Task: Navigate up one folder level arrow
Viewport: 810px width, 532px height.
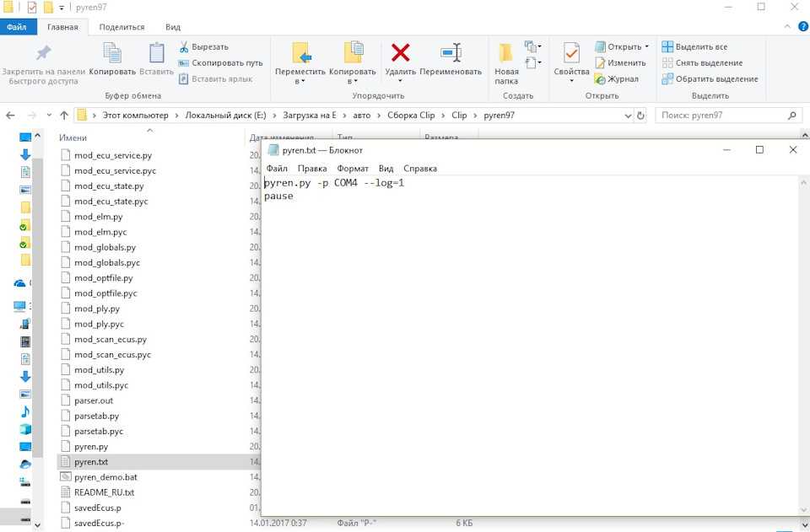Action: [64, 116]
